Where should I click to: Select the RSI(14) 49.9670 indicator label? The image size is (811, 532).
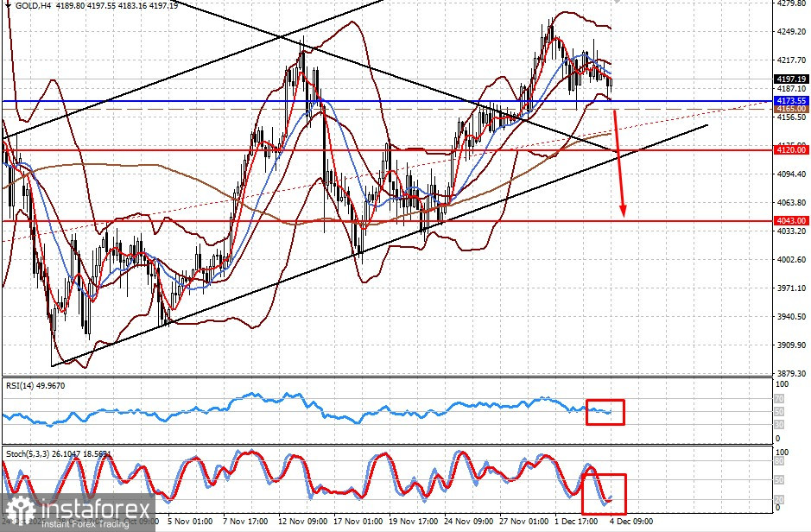35,386
